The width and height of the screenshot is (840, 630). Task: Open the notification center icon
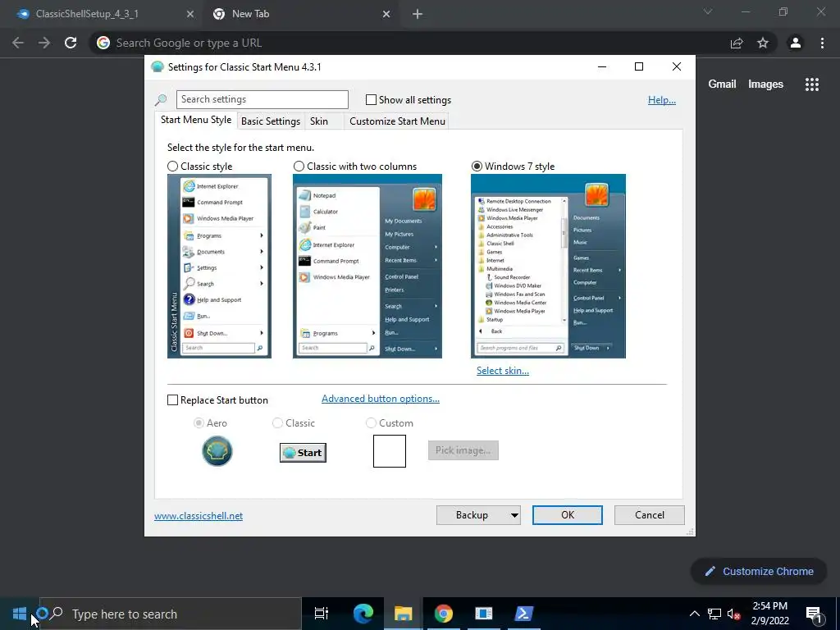pyautogui.click(x=814, y=614)
